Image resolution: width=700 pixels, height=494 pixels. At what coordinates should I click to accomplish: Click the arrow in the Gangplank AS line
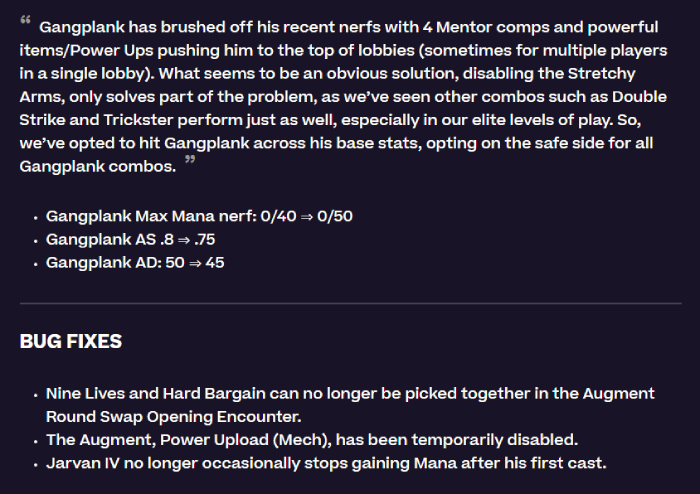tap(184, 240)
